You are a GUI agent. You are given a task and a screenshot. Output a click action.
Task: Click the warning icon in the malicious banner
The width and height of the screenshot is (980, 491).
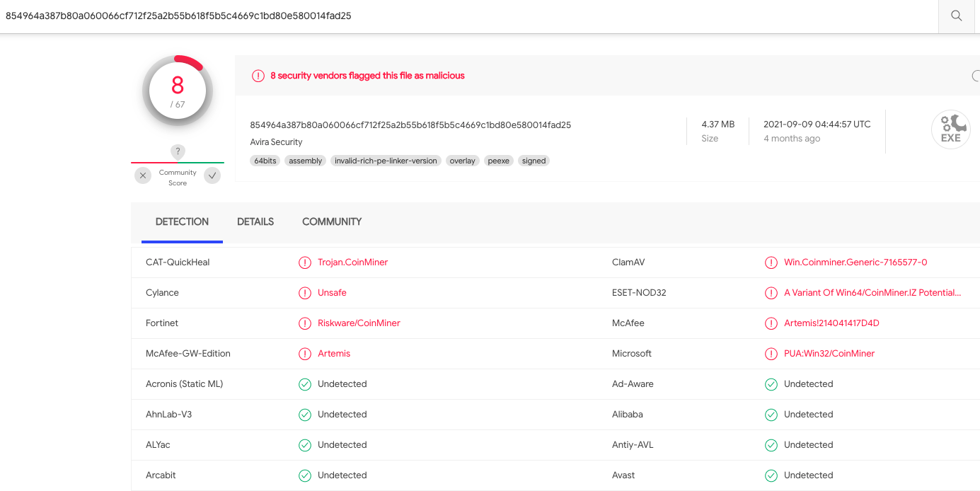[258, 76]
